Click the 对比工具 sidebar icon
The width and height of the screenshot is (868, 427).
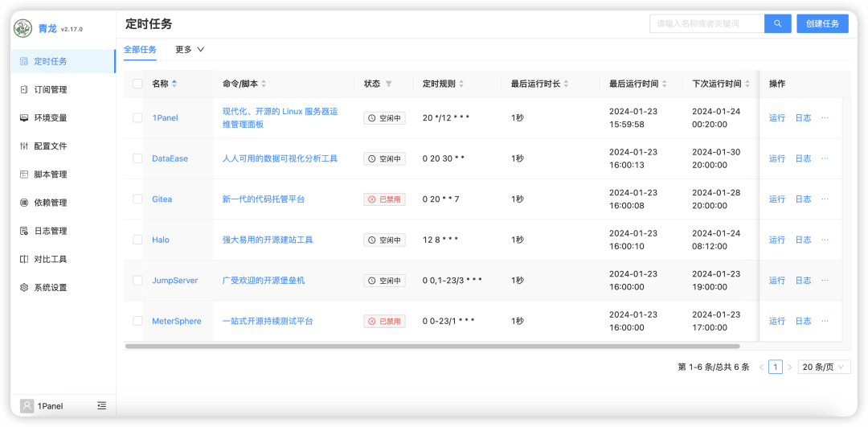click(24, 259)
